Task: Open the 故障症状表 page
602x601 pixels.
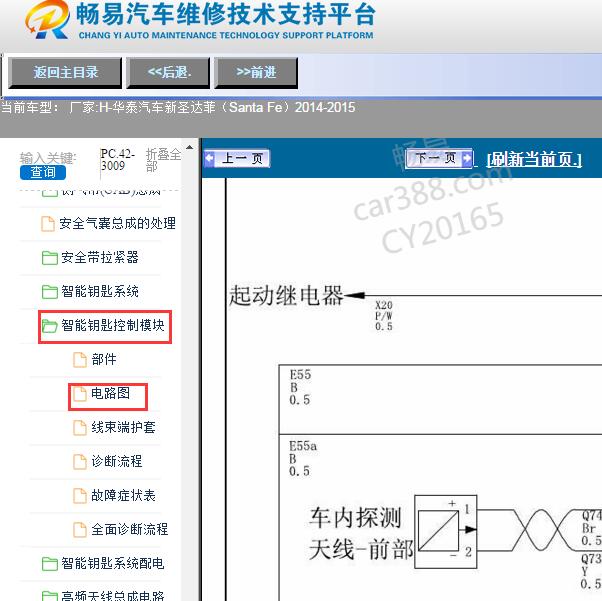Action: coord(123,495)
